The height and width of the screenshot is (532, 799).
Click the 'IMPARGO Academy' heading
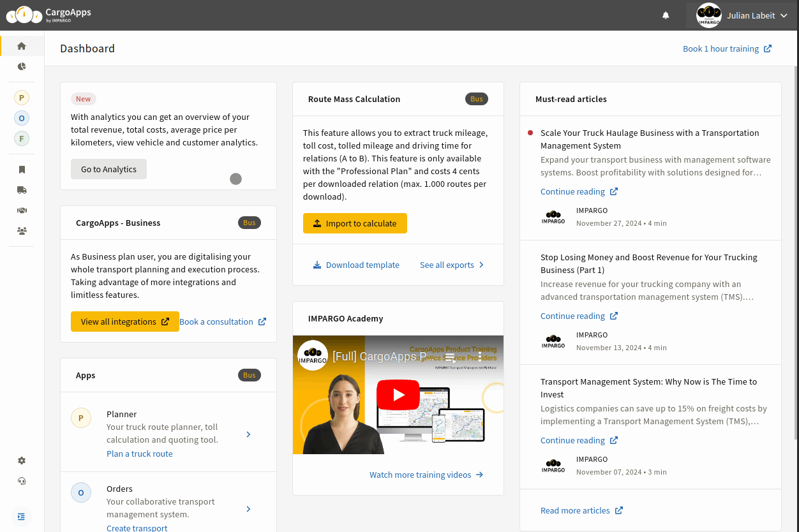pyautogui.click(x=345, y=318)
